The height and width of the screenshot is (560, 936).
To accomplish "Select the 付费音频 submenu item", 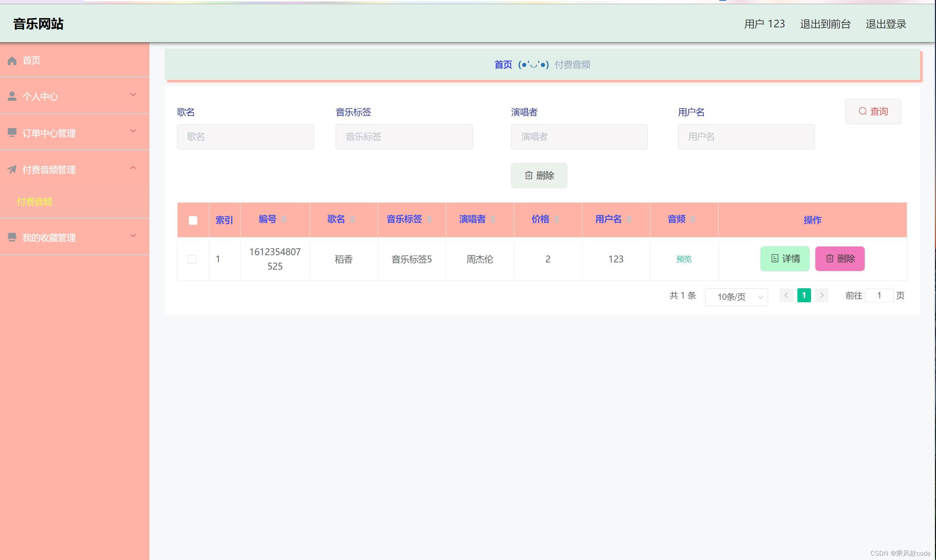I will coord(35,202).
